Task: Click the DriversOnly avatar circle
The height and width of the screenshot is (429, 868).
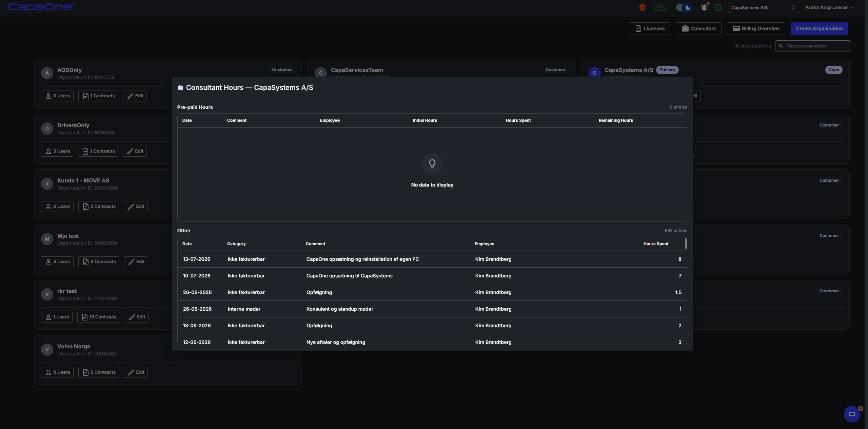Action: (47, 129)
